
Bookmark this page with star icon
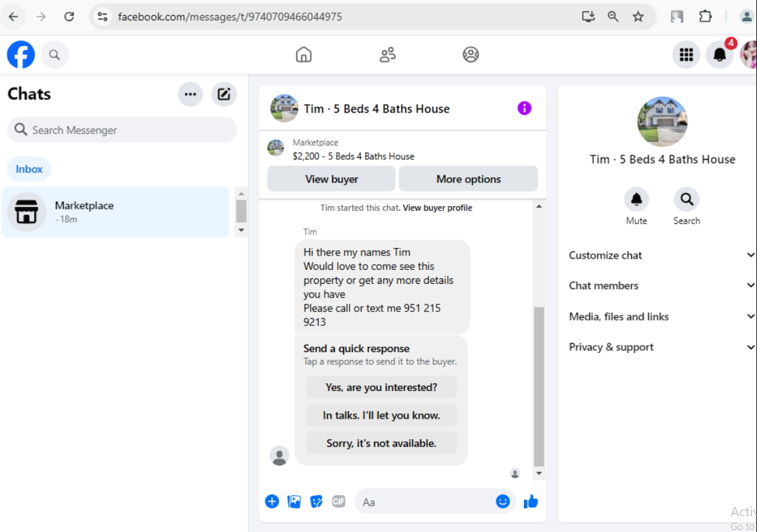pos(639,17)
